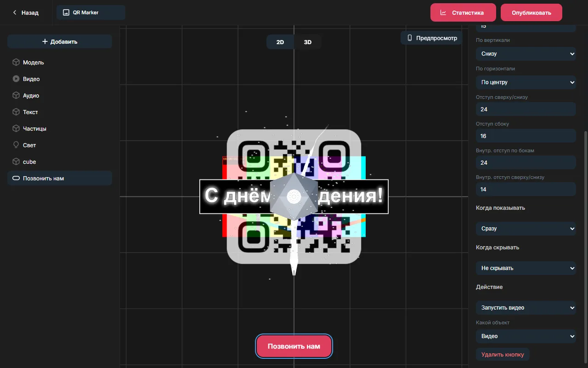Select the Видео object in the sidebar list
The width and height of the screenshot is (588, 368).
coord(60,79)
